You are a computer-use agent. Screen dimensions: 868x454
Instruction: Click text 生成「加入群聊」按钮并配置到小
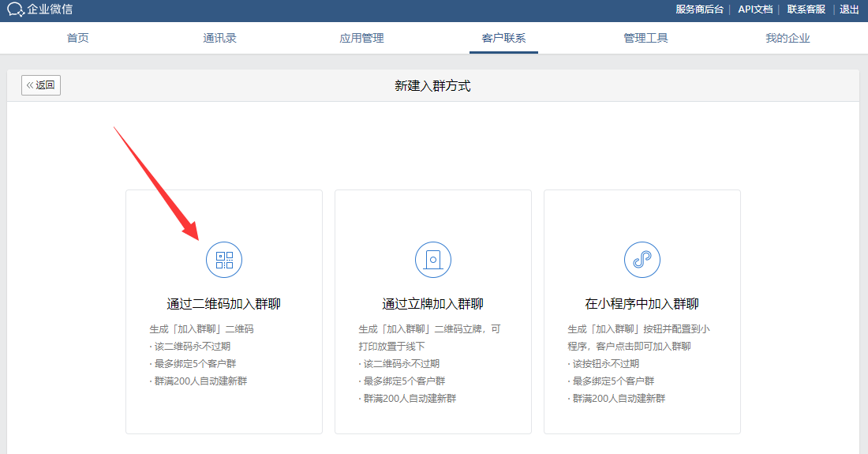click(639, 329)
